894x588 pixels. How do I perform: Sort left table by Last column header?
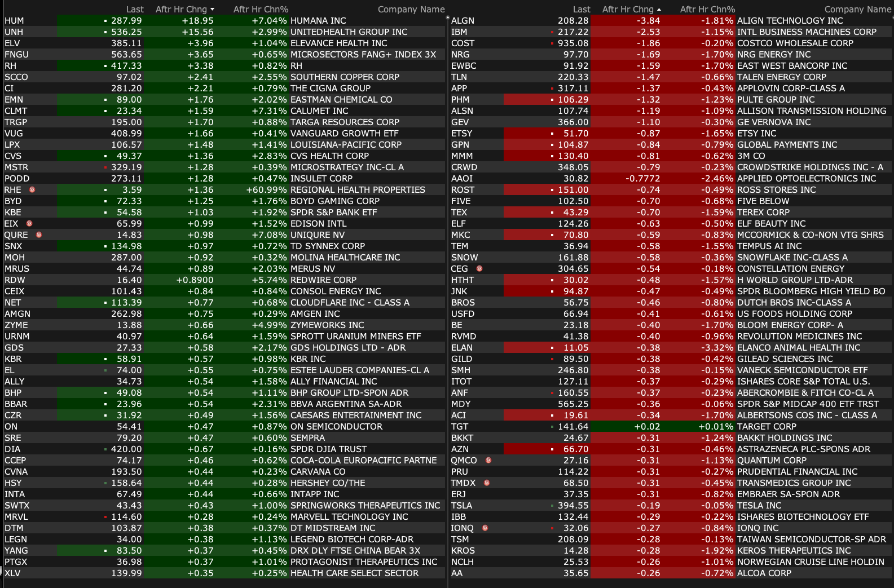(135, 10)
